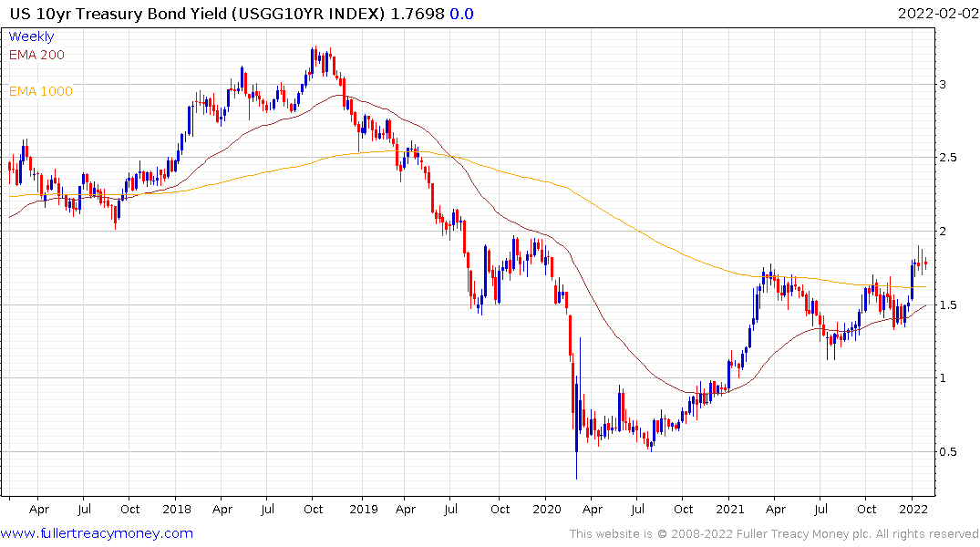Click the 2022-02-02 date label
Viewport: 980px width, 547px height.
[x=937, y=14]
